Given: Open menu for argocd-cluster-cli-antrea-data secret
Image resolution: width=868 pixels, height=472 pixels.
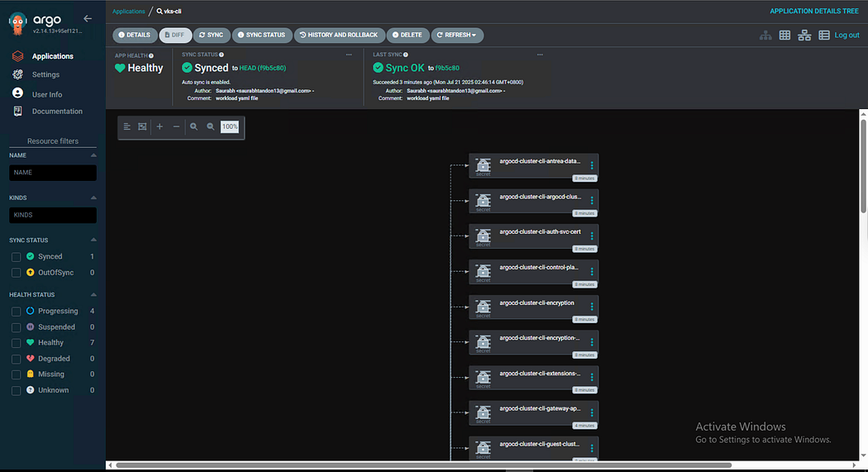Looking at the screenshot, I should (x=592, y=165).
